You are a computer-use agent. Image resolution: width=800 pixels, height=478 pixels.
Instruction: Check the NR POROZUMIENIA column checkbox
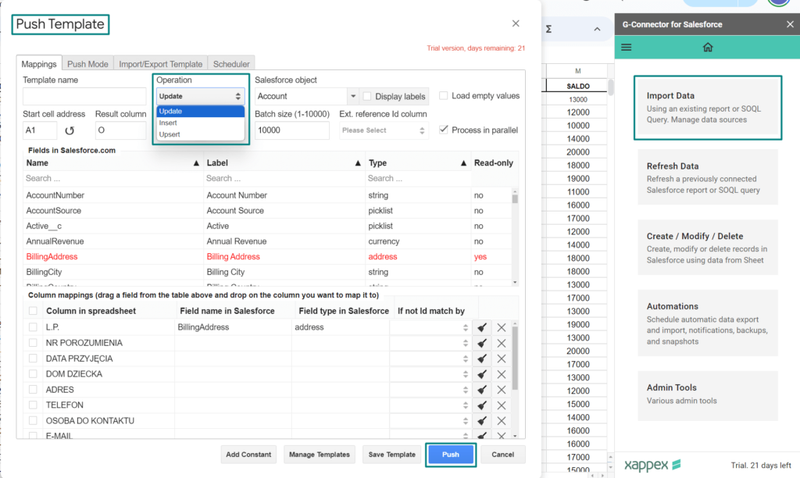coord(33,343)
